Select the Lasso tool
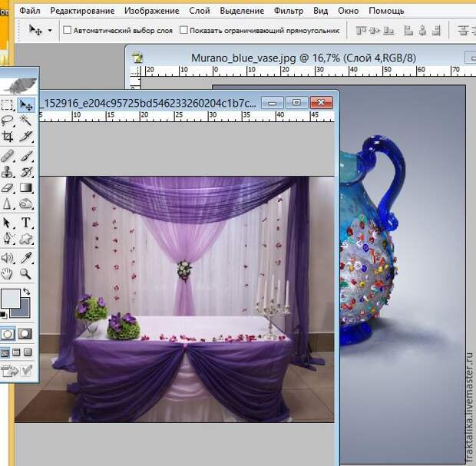The height and width of the screenshot is (466, 476). tap(7, 121)
